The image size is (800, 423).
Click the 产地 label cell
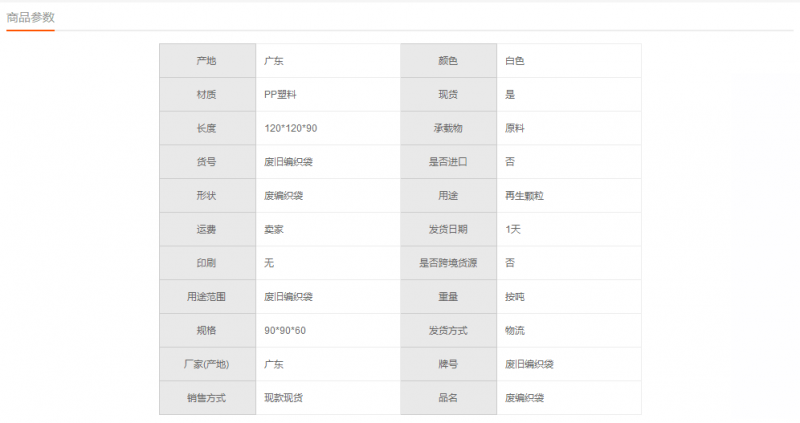tap(207, 61)
